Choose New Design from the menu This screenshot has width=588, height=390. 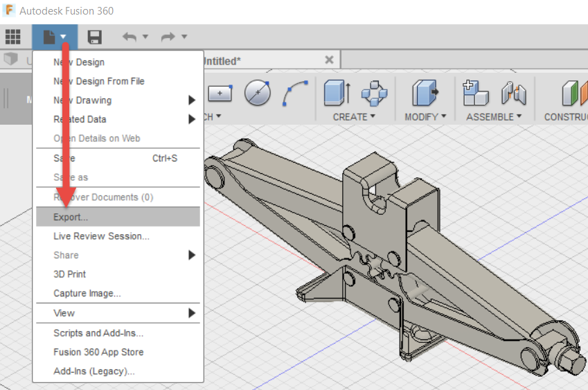tap(118, 62)
